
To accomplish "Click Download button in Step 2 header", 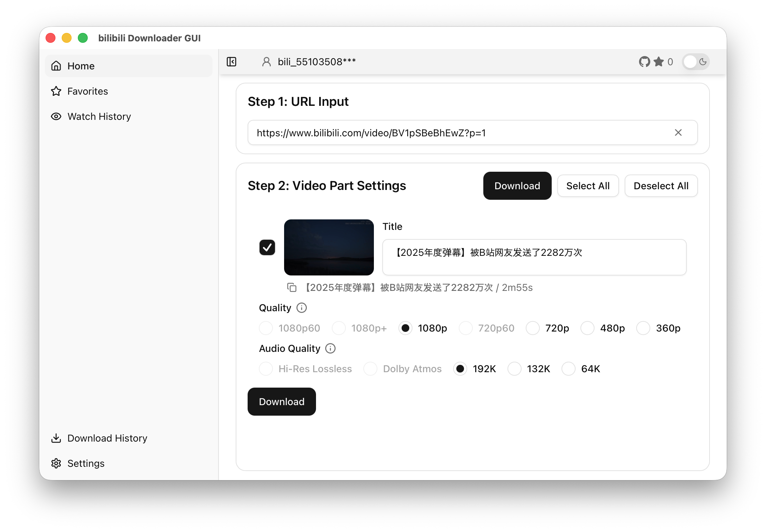I will pos(517,186).
